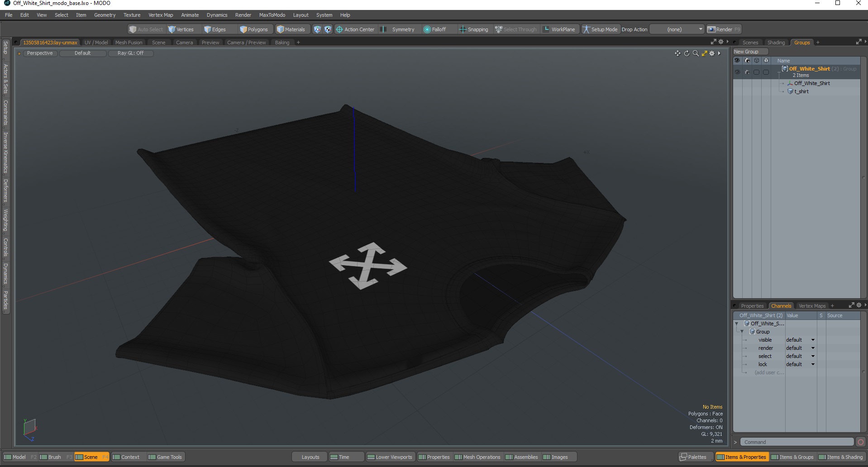Click the Render F9 button
This screenshot has height=467, width=868.
[x=724, y=29]
